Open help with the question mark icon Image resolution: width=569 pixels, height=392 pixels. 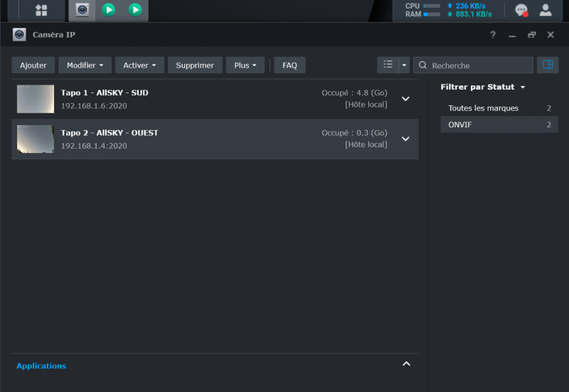492,35
